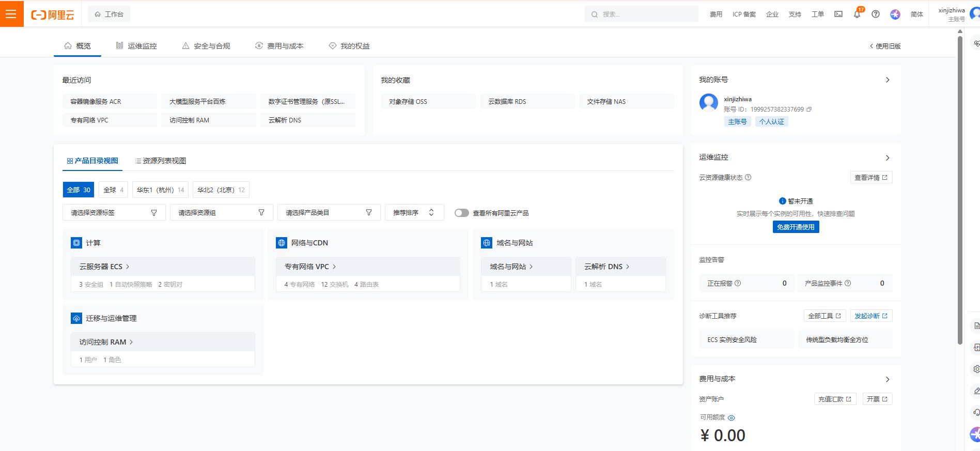Open 云服务器 ECS product card header
980x451 pixels.
163,267
